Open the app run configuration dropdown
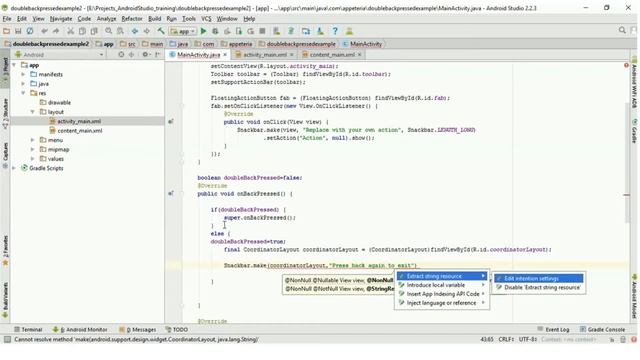Image resolution: width=640 pixels, height=360 pixels. [x=183, y=31]
